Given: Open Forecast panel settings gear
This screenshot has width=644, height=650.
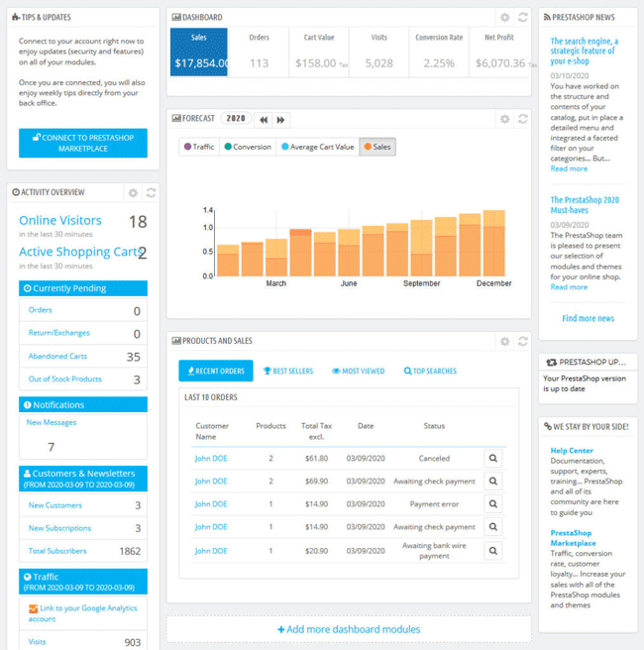Looking at the screenshot, I should tap(504, 119).
